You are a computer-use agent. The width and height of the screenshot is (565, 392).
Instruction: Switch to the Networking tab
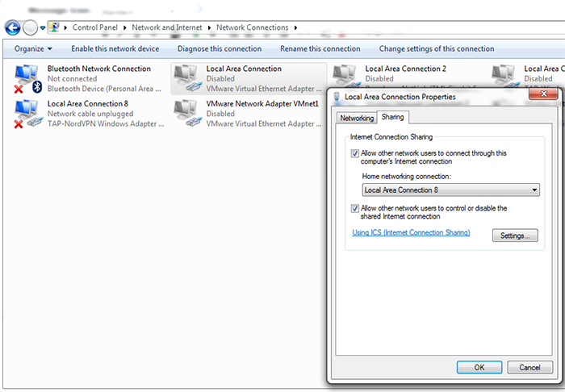coord(357,118)
